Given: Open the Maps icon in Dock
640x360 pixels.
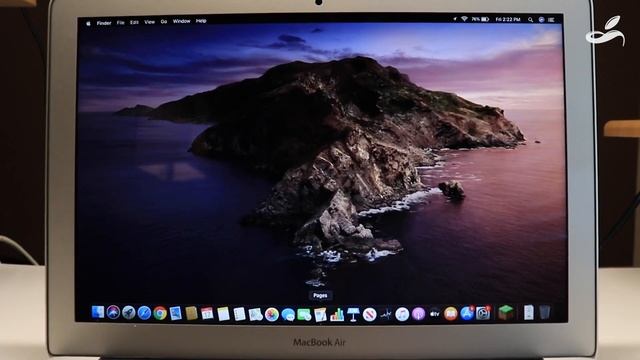Looking at the screenshot, I should [256, 314].
